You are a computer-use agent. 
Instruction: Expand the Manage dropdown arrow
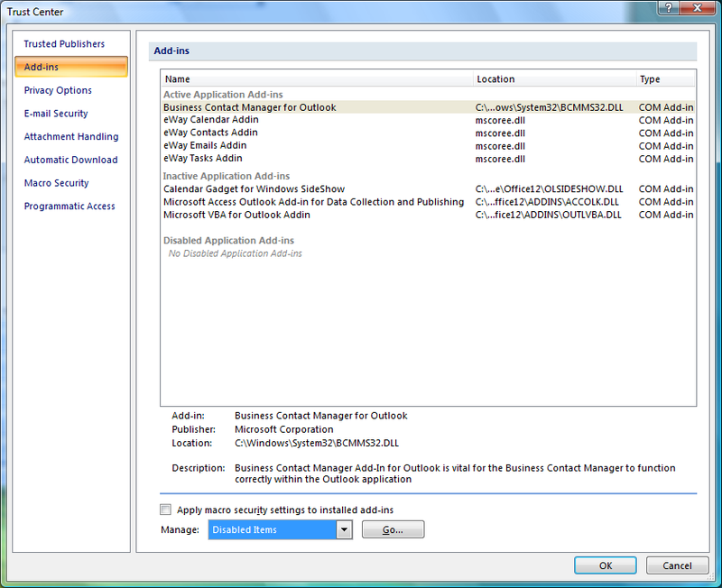tap(344, 529)
